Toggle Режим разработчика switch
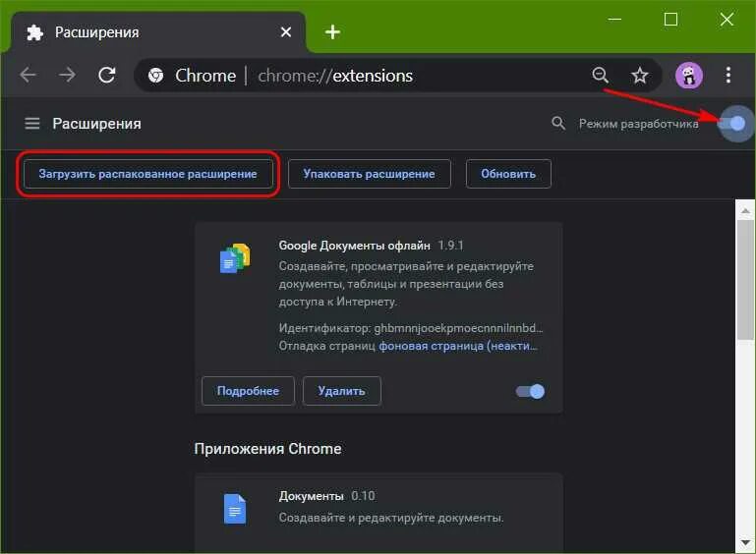This screenshot has width=756, height=554. click(x=731, y=124)
